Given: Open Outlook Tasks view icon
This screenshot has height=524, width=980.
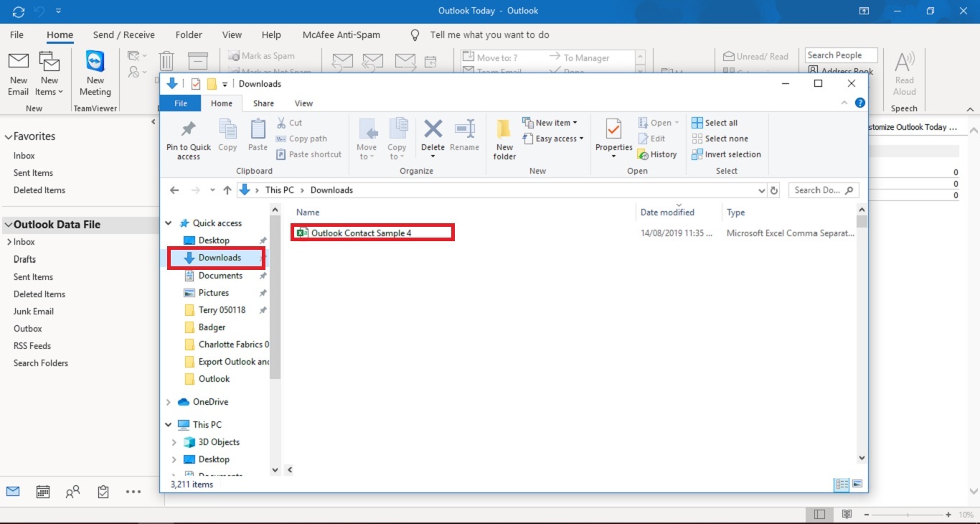Looking at the screenshot, I should [103, 492].
